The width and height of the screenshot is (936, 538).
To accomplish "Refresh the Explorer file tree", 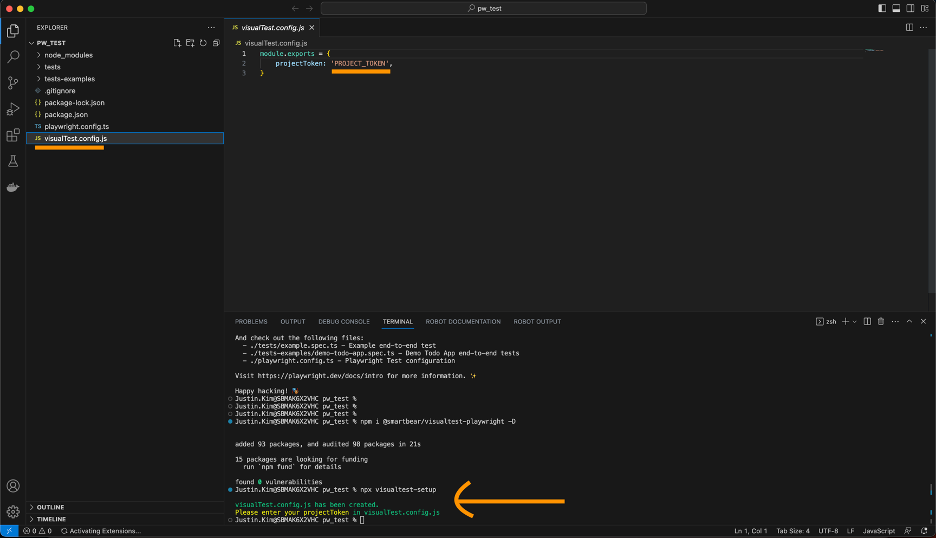I will (x=203, y=43).
